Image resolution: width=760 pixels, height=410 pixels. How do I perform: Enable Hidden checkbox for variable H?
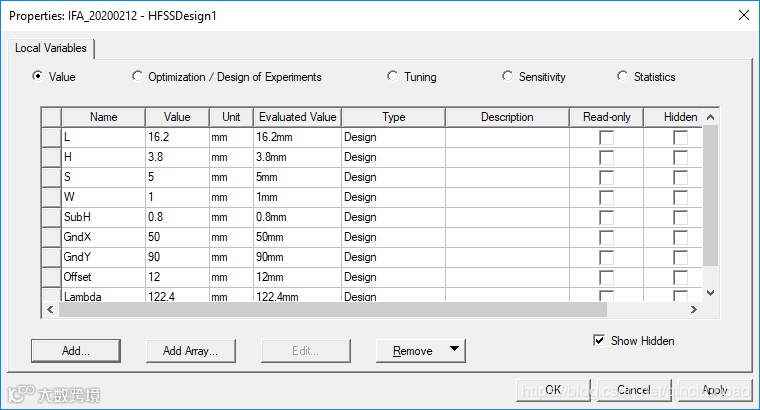[680, 157]
